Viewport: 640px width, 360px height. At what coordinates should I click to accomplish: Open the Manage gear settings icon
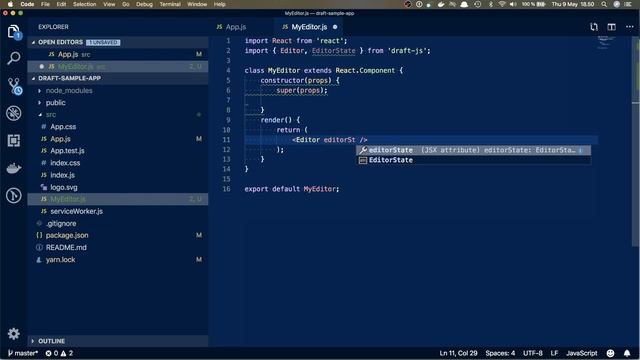tap(13, 334)
